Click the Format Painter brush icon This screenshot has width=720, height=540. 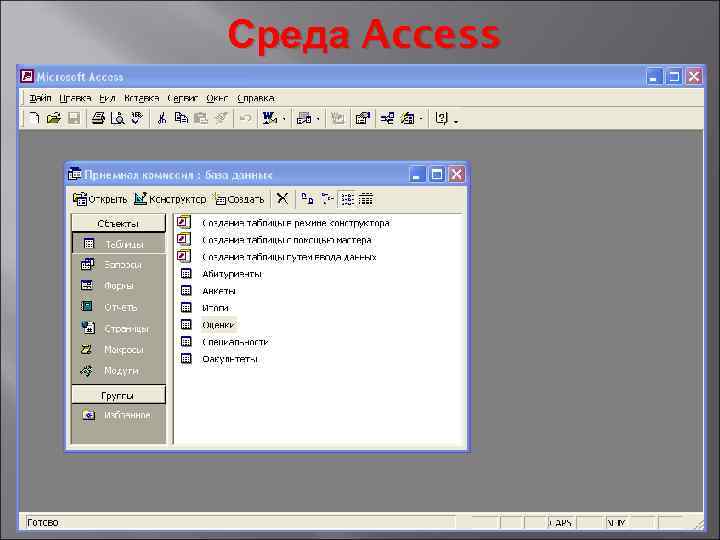pyautogui.click(x=221, y=118)
